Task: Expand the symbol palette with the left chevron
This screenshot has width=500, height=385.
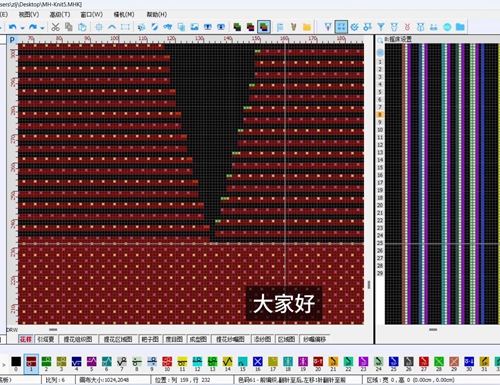Action: pyautogui.click(x=4, y=365)
